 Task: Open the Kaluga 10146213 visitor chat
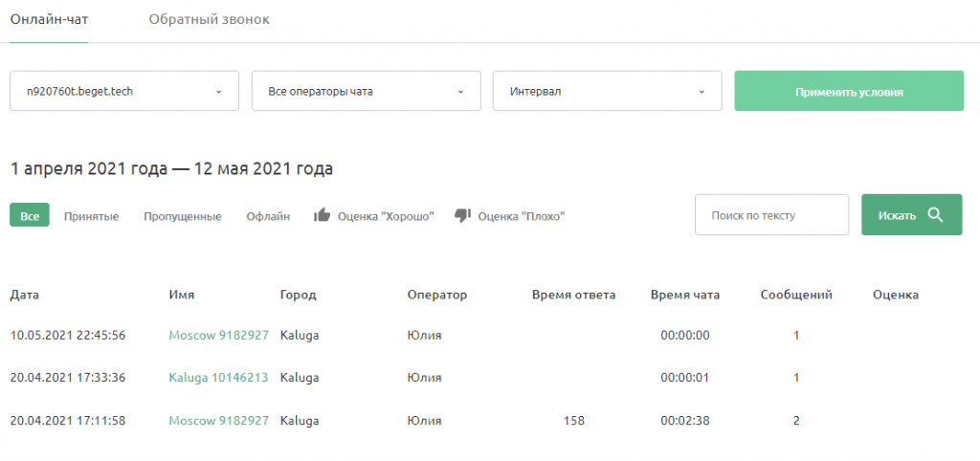tap(218, 378)
